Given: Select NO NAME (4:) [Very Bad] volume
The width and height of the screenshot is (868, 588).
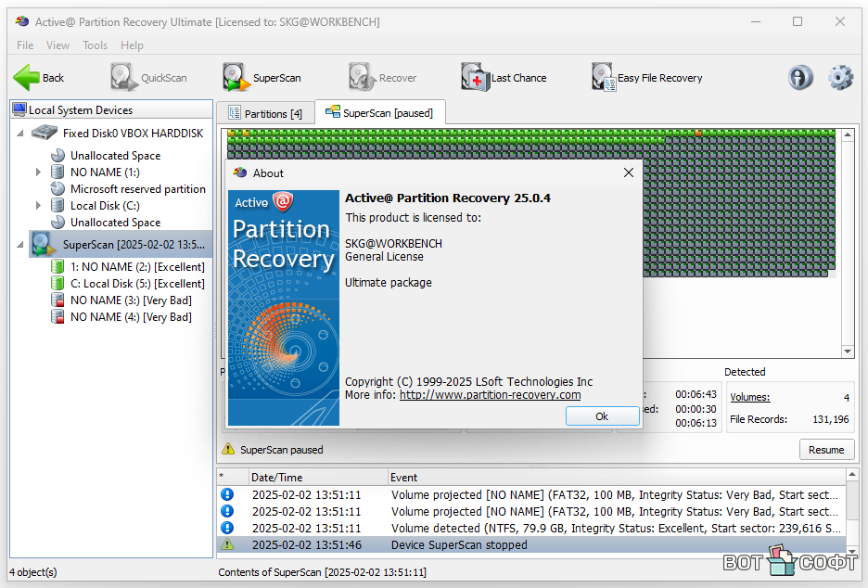Looking at the screenshot, I should point(131,316).
